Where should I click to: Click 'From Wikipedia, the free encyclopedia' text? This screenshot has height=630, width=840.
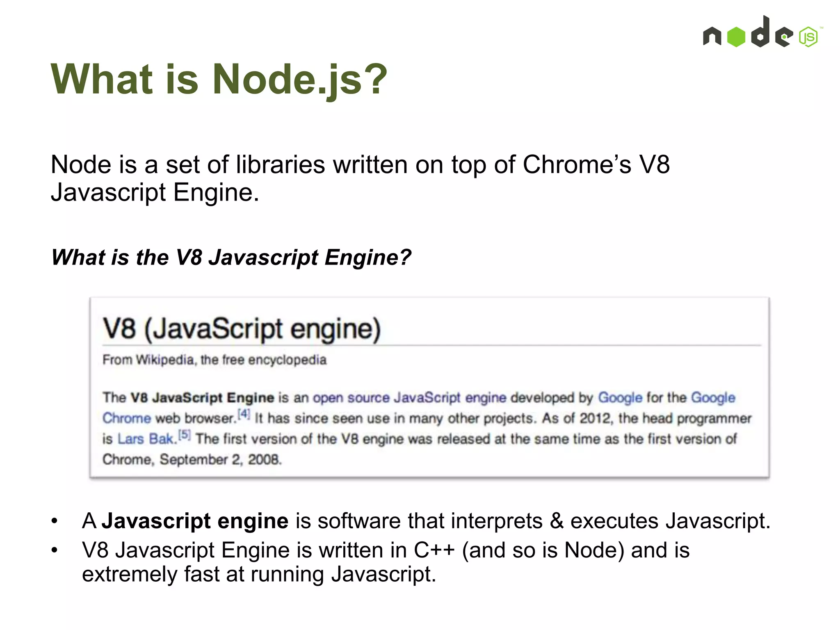pos(214,360)
